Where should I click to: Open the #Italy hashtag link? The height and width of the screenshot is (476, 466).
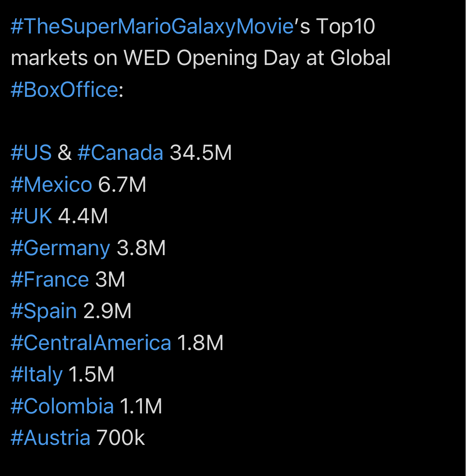37,375
